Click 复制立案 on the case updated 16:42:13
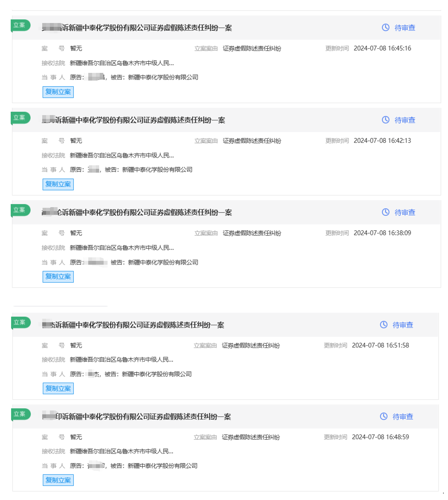 pyautogui.click(x=58, y=184)
